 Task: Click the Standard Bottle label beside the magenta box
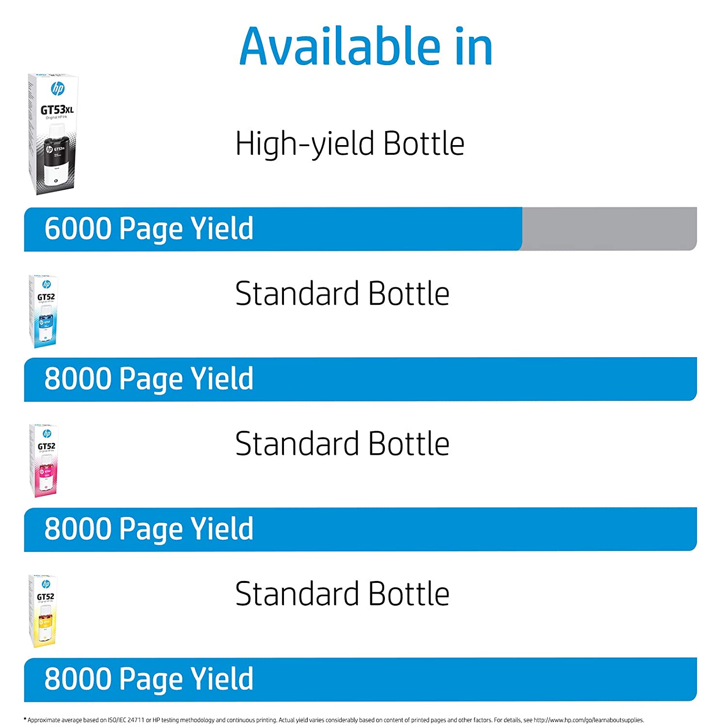click(342, 444)
